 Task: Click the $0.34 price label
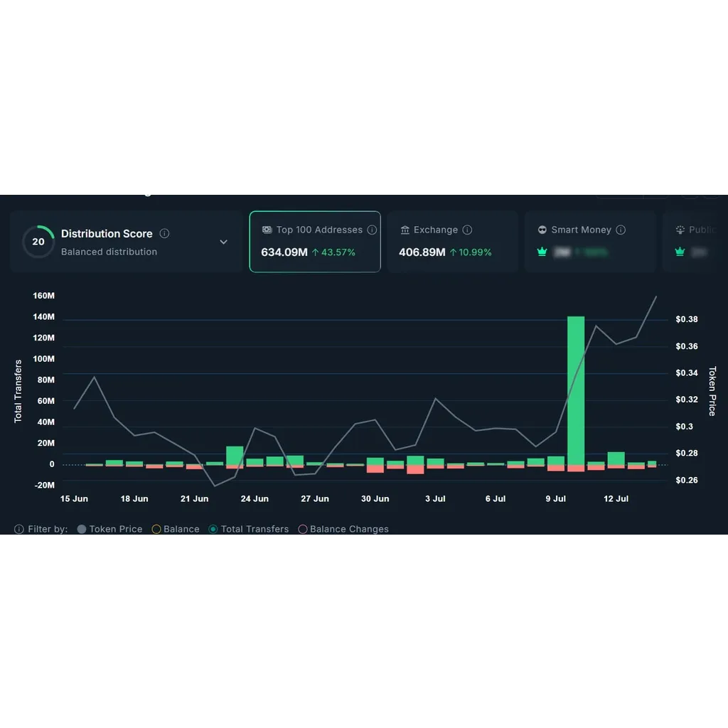coord(687,373)
